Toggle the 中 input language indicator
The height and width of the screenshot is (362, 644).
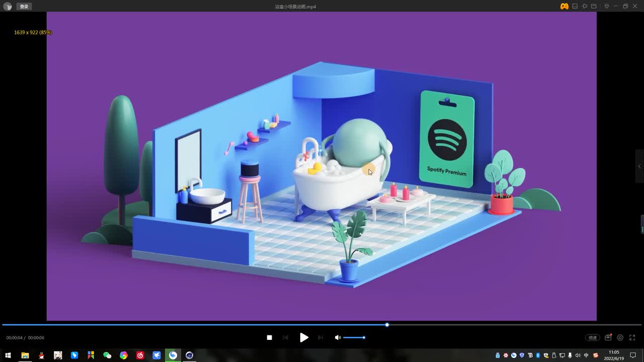(x=586, y=355)
